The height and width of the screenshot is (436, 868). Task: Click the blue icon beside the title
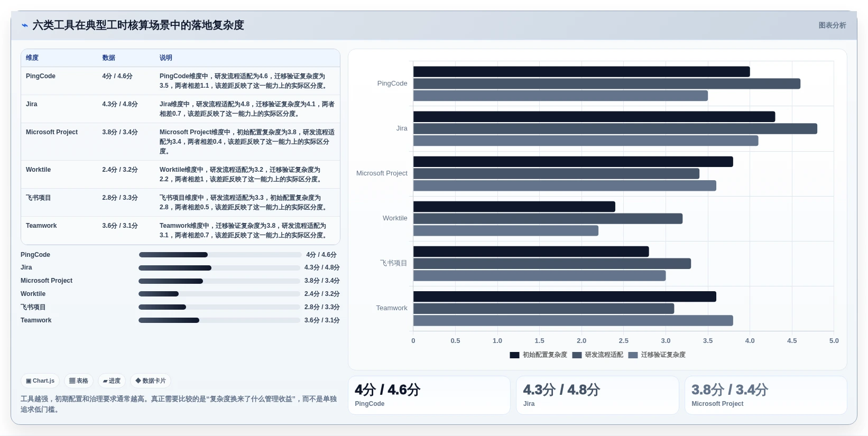coord(24,25)
